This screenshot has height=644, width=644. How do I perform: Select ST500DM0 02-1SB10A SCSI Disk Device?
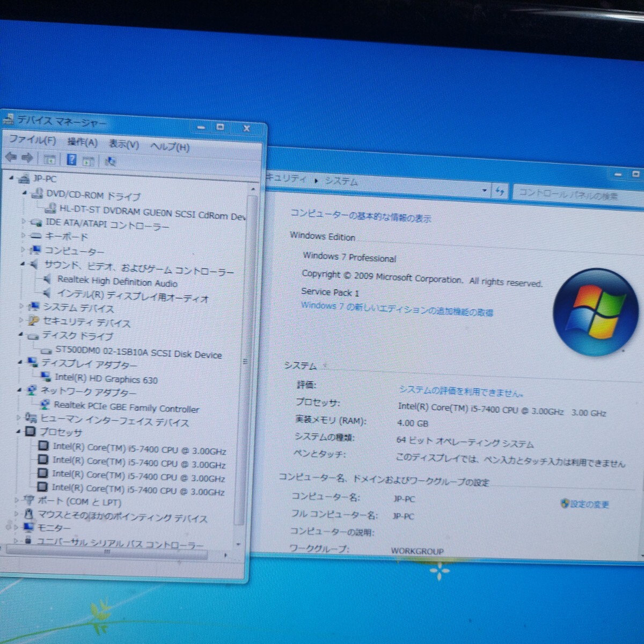(x=138, y=352)
